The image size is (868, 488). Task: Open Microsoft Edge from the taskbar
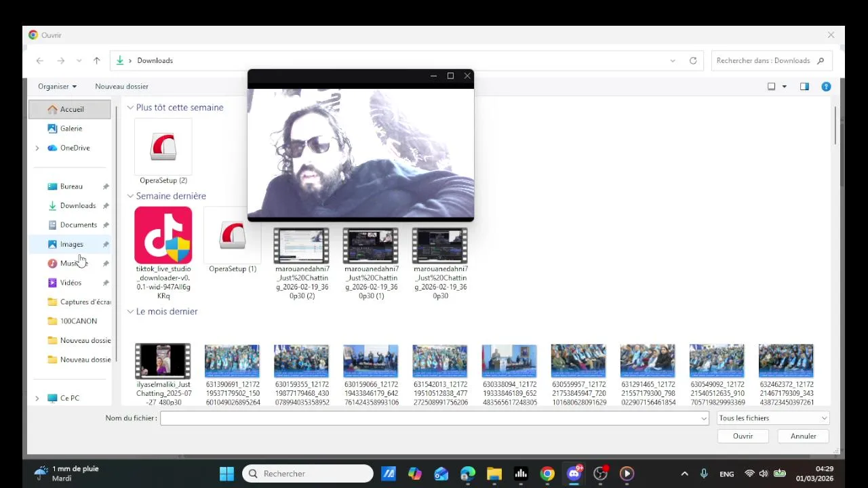(468, 474)
